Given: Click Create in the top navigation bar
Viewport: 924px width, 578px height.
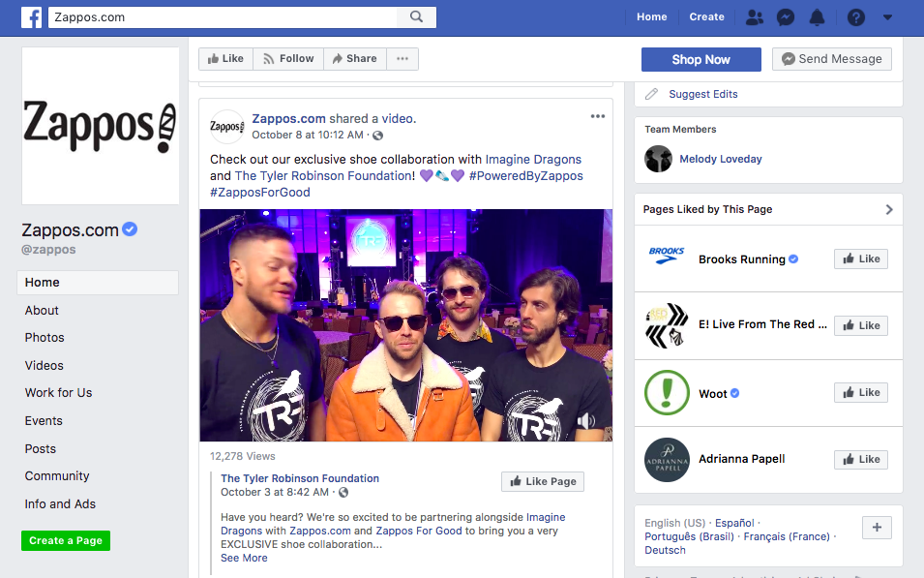Looking at the screenshot, I should tap(706, 17).
